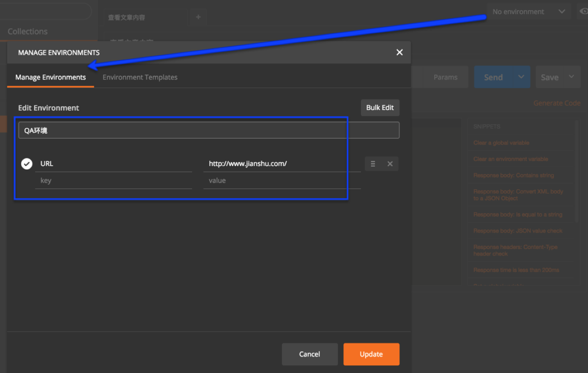Click the Params button
This screenshot has height=373, width=588.
coord(445,77)
